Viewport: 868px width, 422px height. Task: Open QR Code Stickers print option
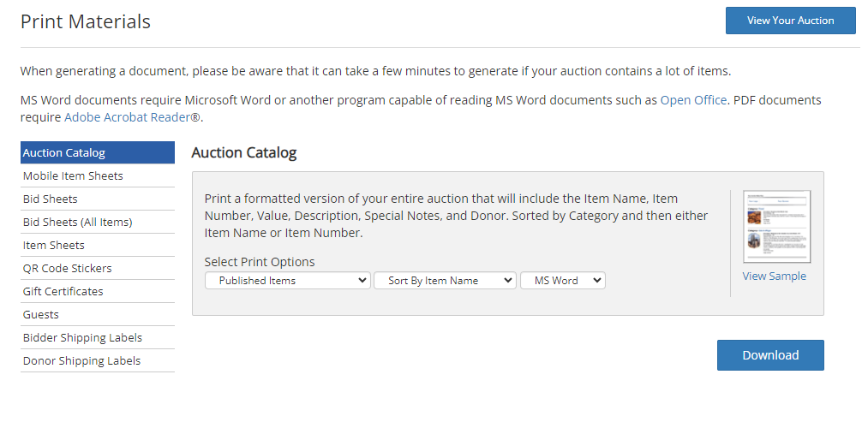click(x=98, y=268)
